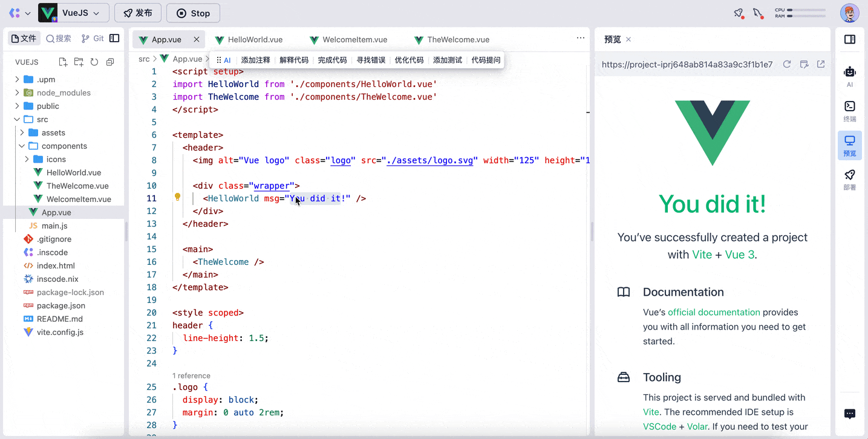Viewport: 868px width, 439px height.
Task: Open the feedback chat icon
Action: 850,414
